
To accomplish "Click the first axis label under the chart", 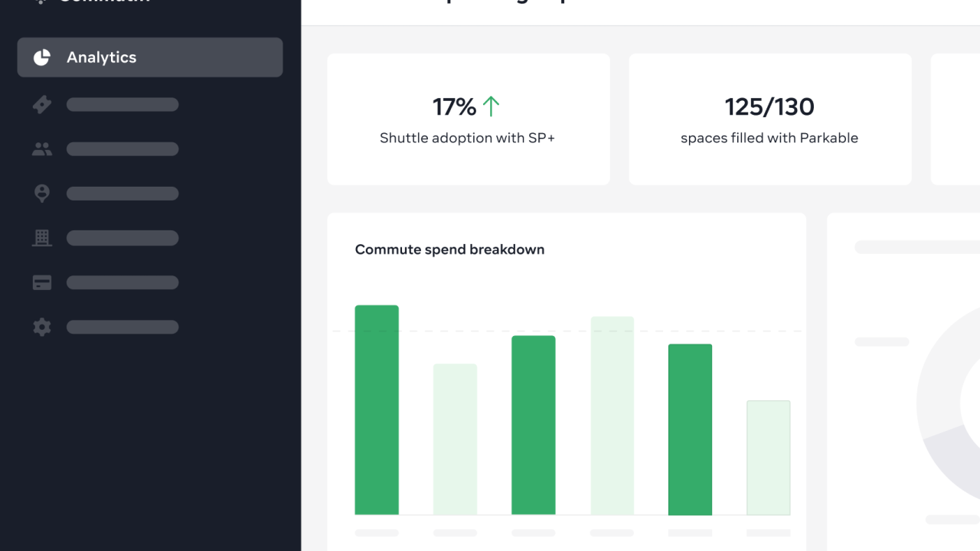I will [377, 532].
